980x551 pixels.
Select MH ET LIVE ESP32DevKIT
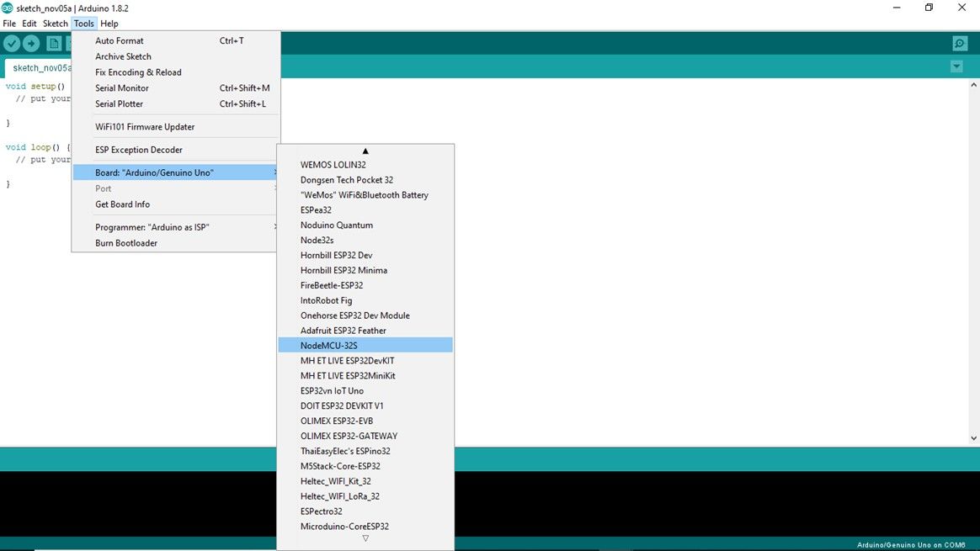365,360
